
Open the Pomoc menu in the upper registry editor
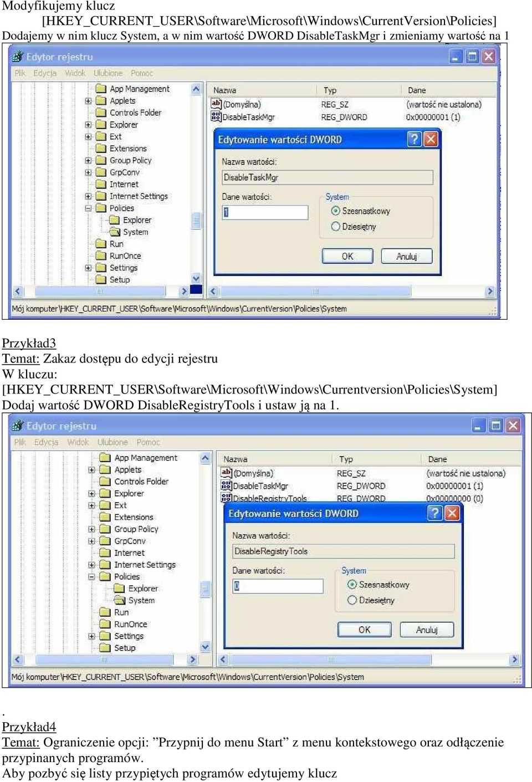pyautogui.click(x=142, y=73)
